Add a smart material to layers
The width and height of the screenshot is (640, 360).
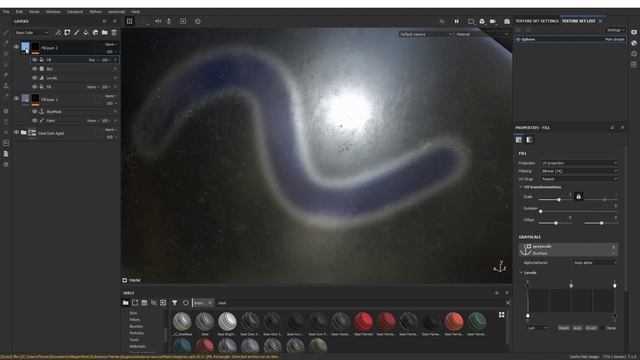[x=95, y=33]
